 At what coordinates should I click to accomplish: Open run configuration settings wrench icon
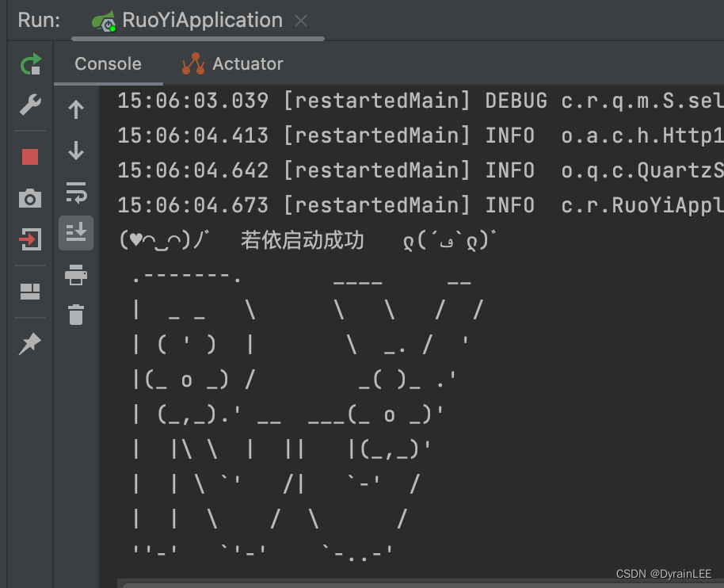point(30,105)
